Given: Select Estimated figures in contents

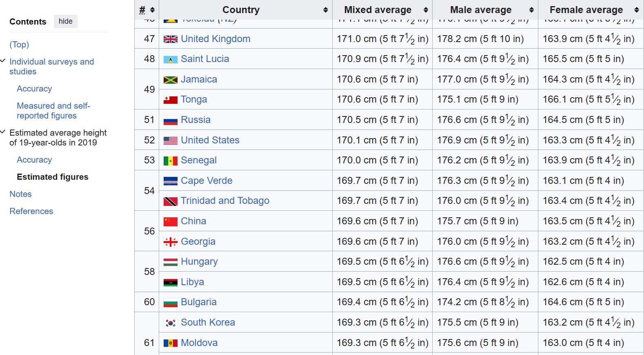Looking at the screenshot, I should 53,177.
